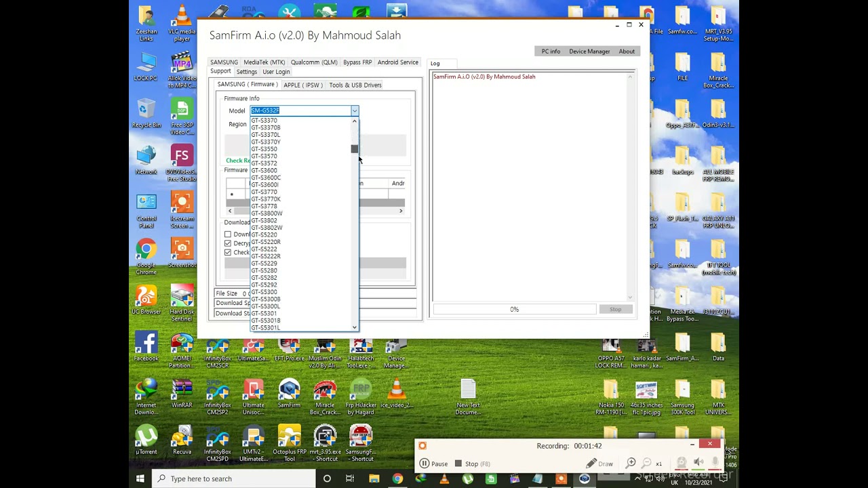Pause the screen recording

433,464
